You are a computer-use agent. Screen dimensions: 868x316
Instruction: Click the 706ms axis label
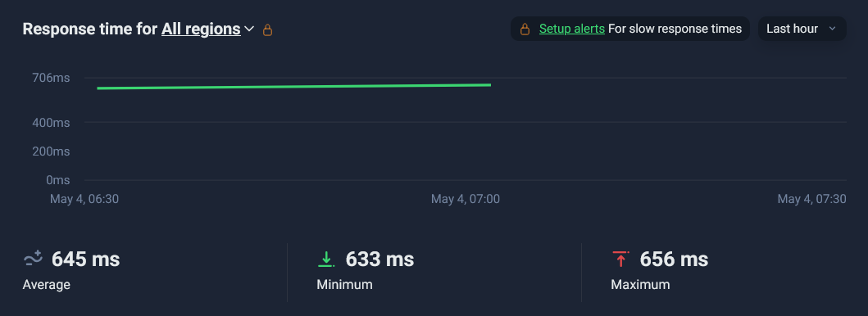(x=51, y=78)
